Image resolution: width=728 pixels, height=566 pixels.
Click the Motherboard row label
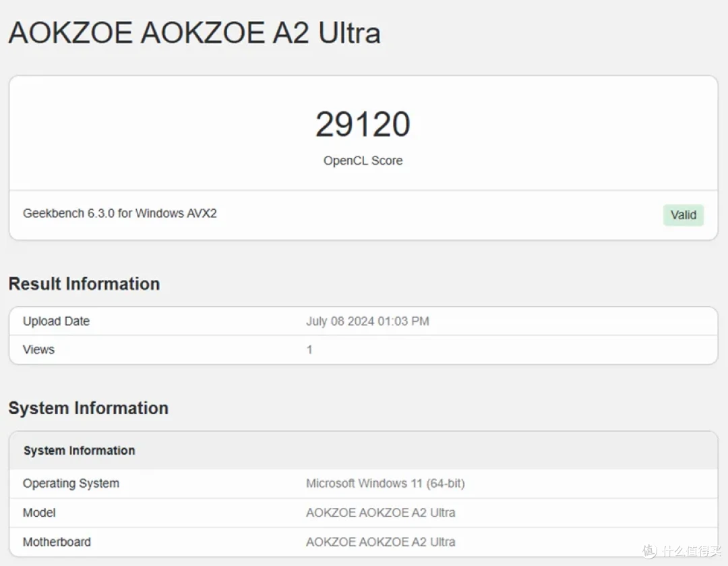(x=57, y=542)
